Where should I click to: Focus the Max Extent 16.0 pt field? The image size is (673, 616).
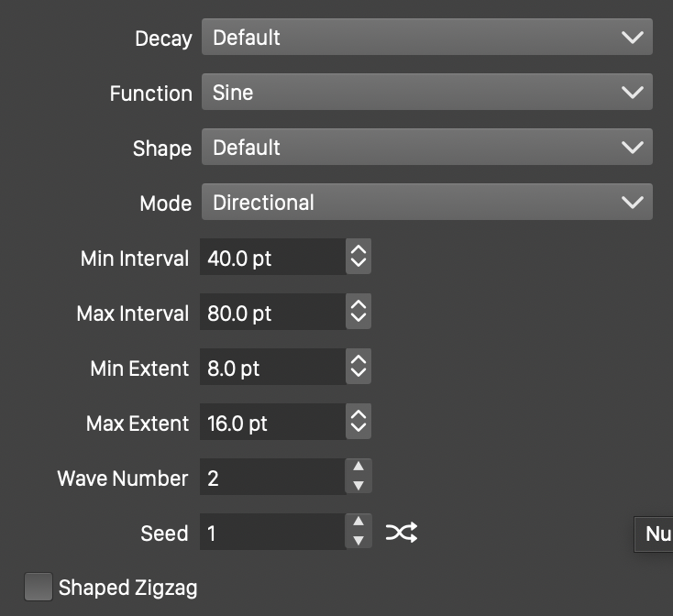[272, 423]
